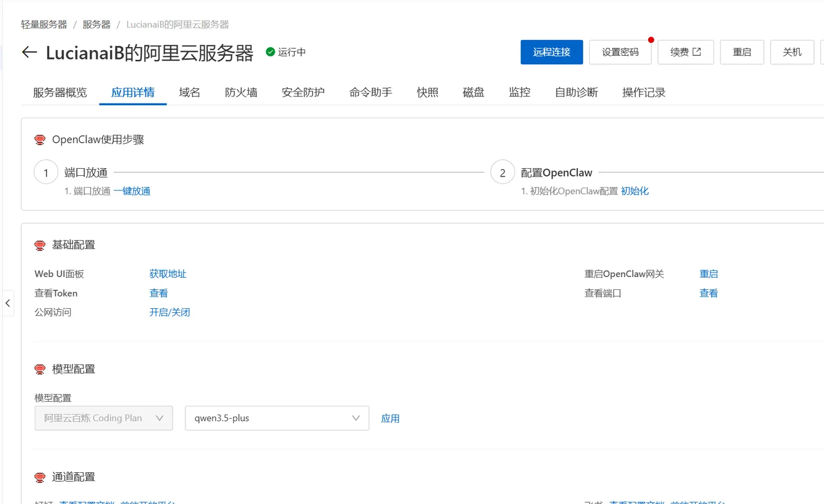The height and width of the screenshot is (504, 824).
Task: Open the 域名 tab
Action: [190, 92]
